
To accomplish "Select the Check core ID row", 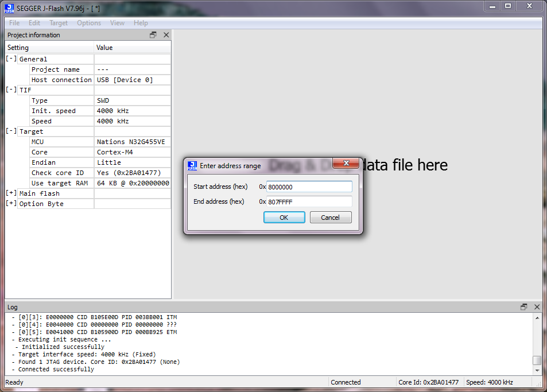I will click(100, 173).
